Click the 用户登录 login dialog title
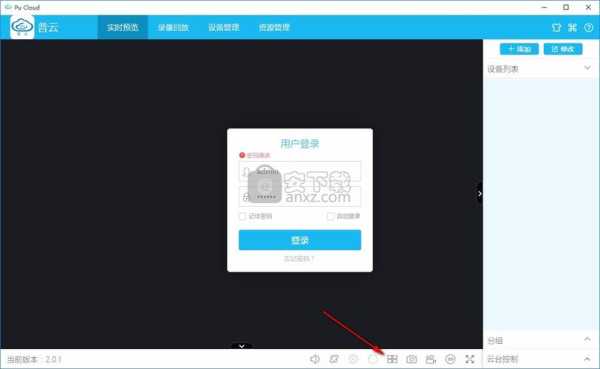The image size is (600, 369). 300,144
